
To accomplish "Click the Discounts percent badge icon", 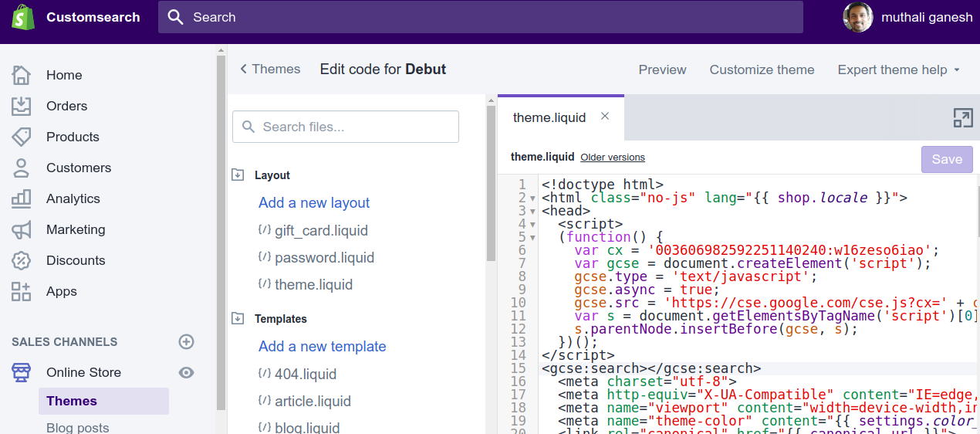I will pyautogui.click(x=22, y=260).
